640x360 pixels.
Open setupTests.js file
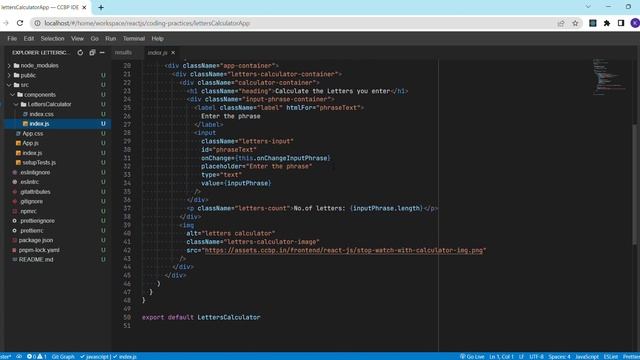point(39,162)
